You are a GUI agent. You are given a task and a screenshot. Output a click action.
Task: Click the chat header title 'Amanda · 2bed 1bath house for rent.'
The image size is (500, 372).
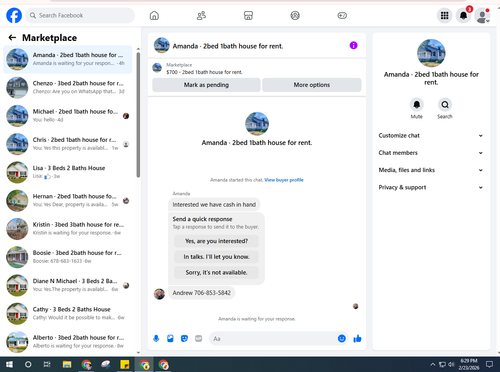pyautogui.click(x=228, y=46)
